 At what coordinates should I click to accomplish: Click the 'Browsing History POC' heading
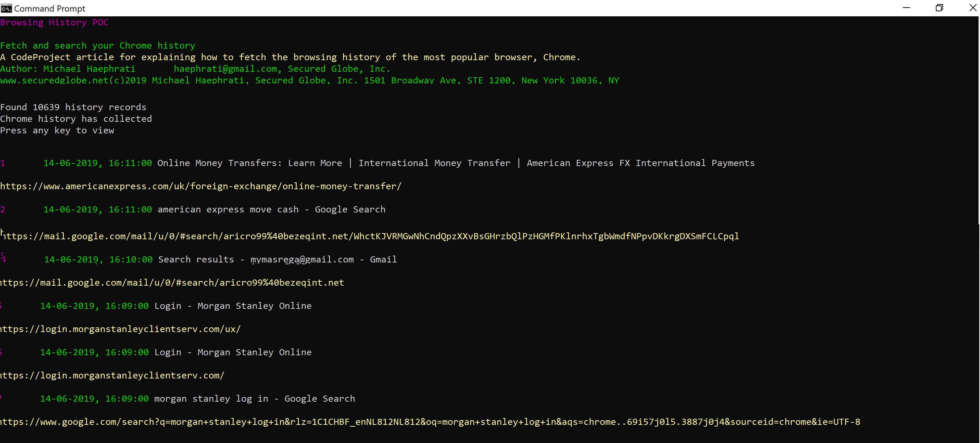(54, 22)
